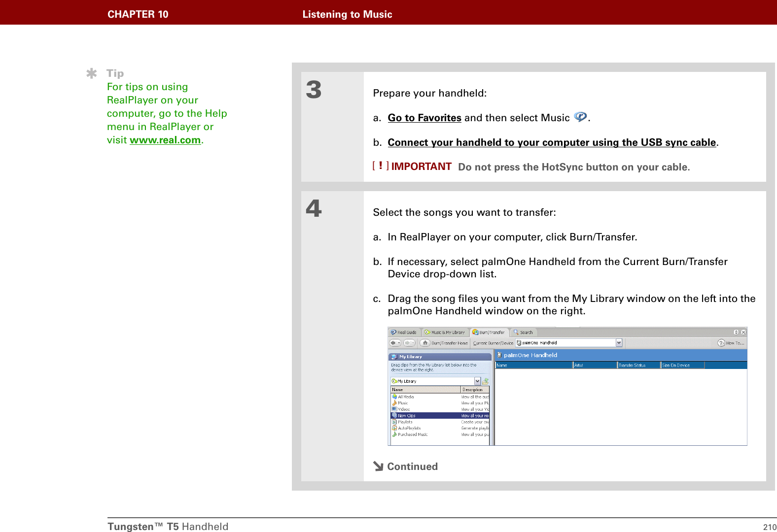Visit the www.real.com link
The height and width of the screenshot is (532, 777).
coord(165,140)
